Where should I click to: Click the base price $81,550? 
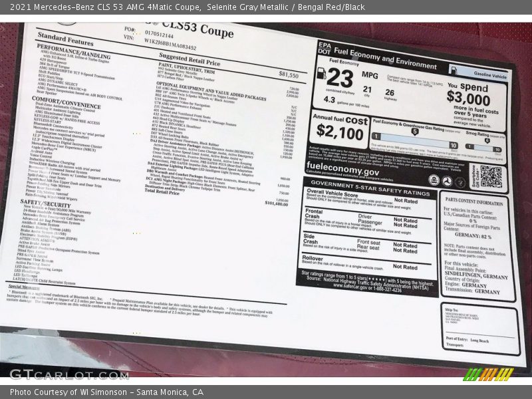click(x=289, y=74)
